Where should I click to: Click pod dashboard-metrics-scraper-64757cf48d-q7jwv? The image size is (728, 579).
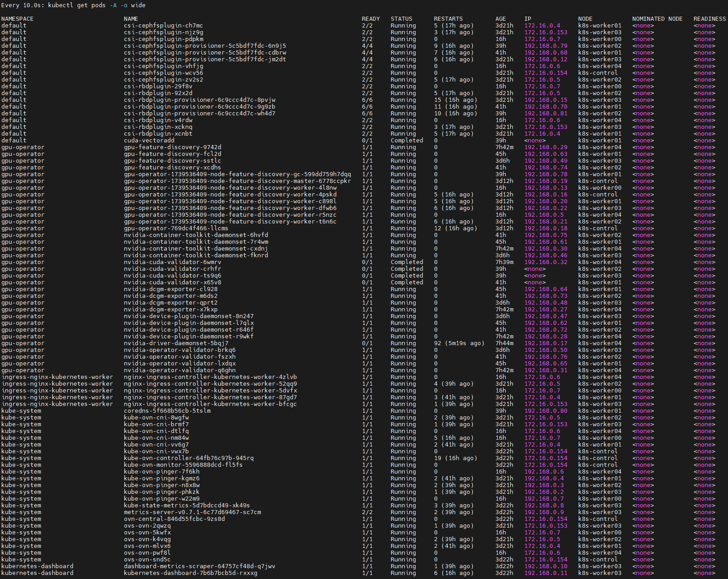click(199, 566)
